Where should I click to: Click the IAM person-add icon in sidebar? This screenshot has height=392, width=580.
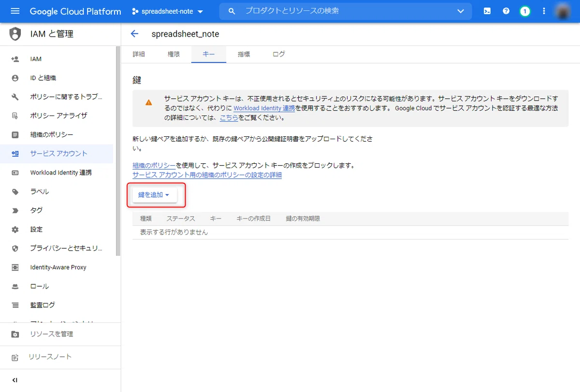click(x=15, y=59)
